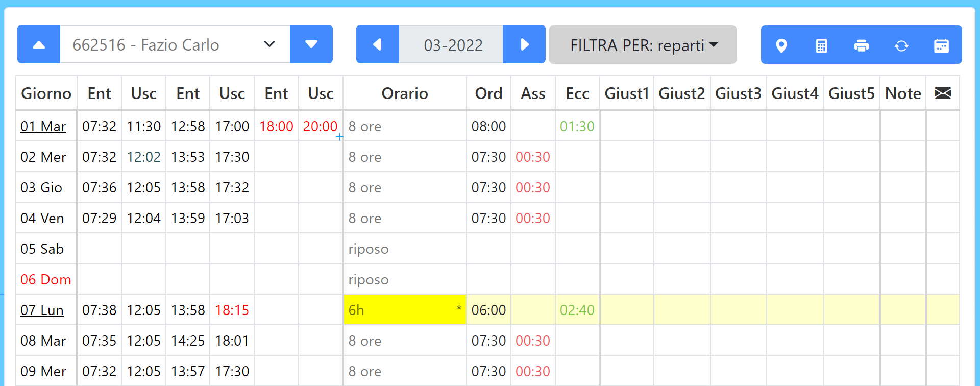Click the Ecc column header

(577, 93)
